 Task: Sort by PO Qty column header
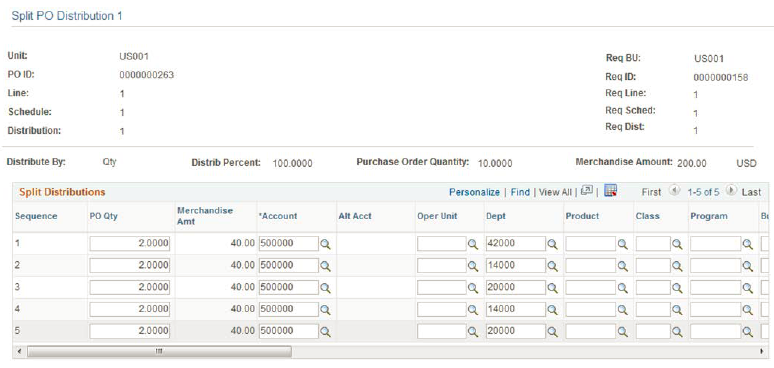104,216
